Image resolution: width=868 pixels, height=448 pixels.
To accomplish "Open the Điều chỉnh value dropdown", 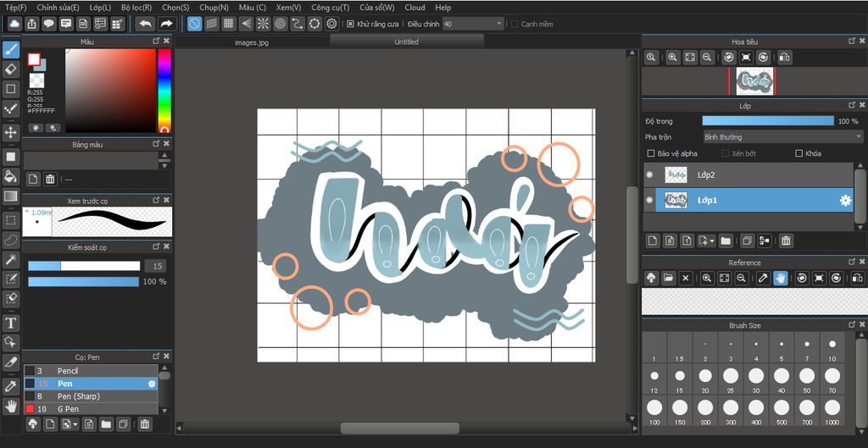I will tap(473, 24).
